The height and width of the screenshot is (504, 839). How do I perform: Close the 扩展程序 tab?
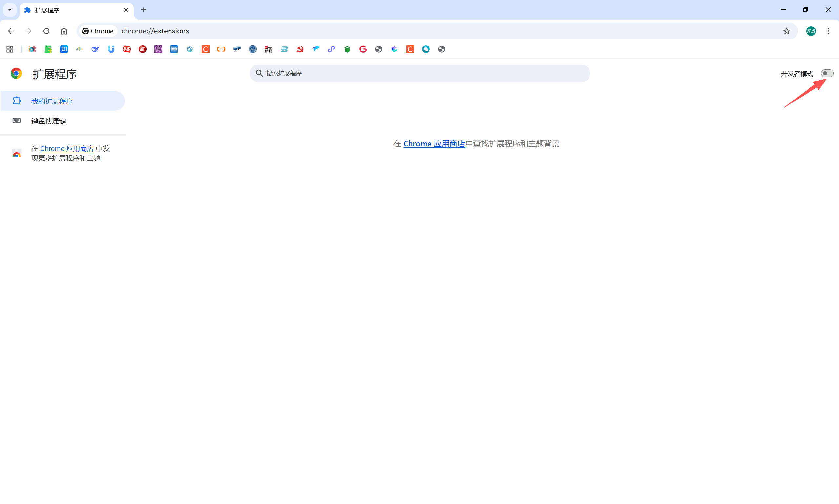[x=126, y=10]
